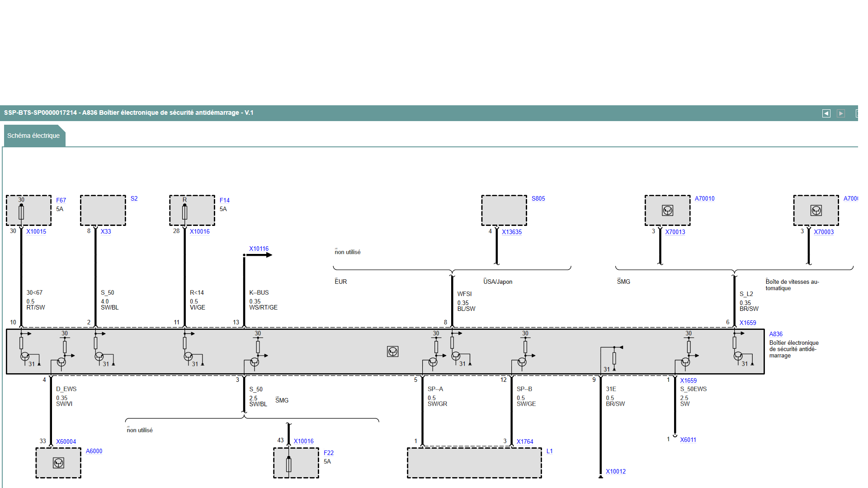Screen dimensions: 868x488
Task: Open the X70013 connector link
Action: (675, 232)
